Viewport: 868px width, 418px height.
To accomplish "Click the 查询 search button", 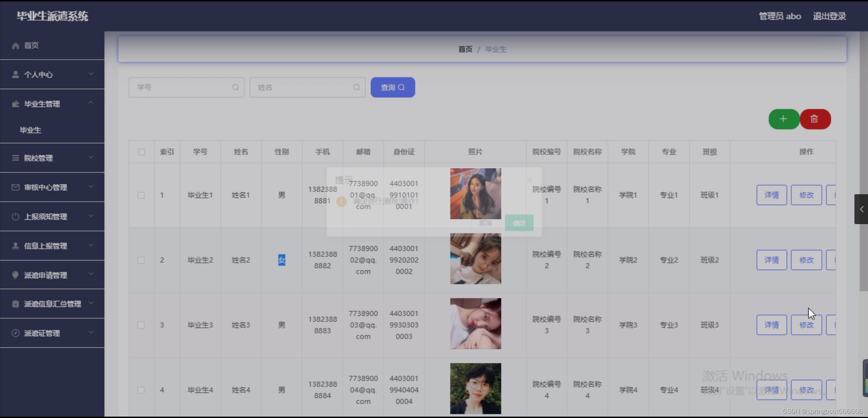I will [x=393, y=87].
